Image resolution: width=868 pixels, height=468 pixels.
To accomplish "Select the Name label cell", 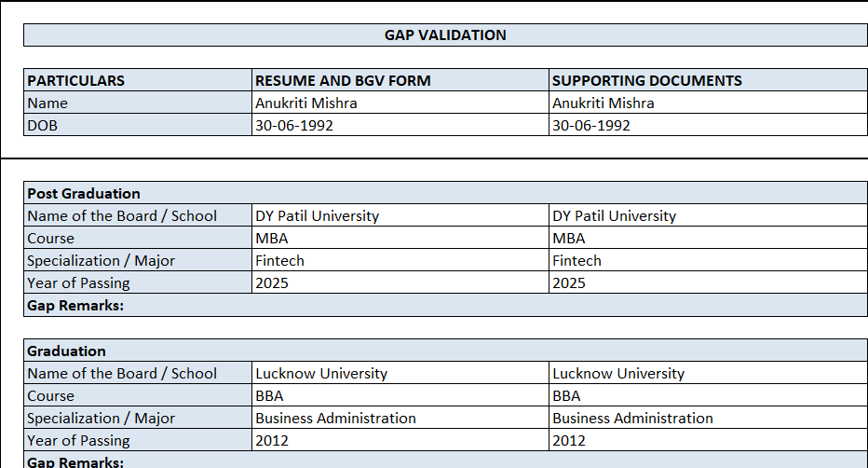I will pos(138,103).
